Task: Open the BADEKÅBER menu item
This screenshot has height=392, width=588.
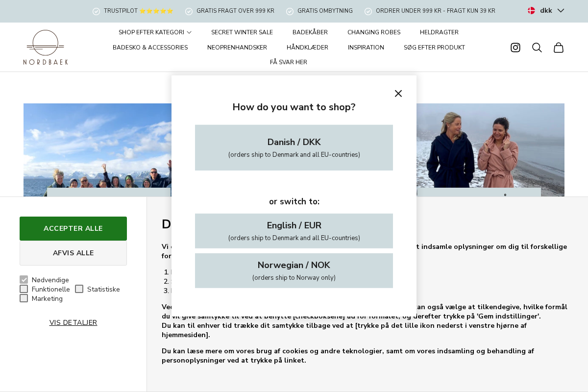Action: [310, 32]
